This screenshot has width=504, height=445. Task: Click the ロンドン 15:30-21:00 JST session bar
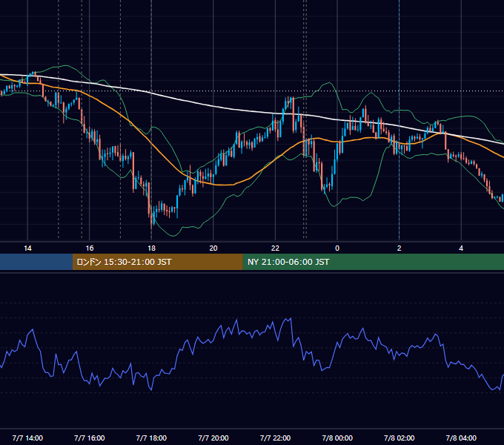[x=157, y=262]
